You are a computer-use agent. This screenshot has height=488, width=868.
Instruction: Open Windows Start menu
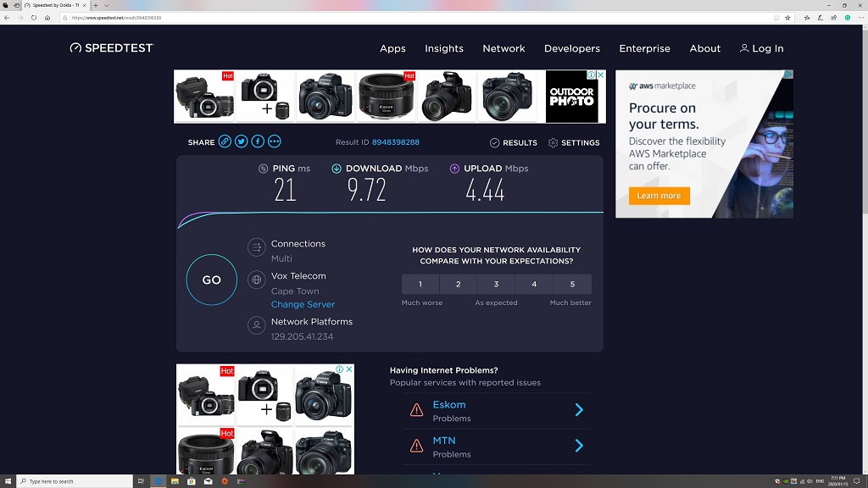8,481
